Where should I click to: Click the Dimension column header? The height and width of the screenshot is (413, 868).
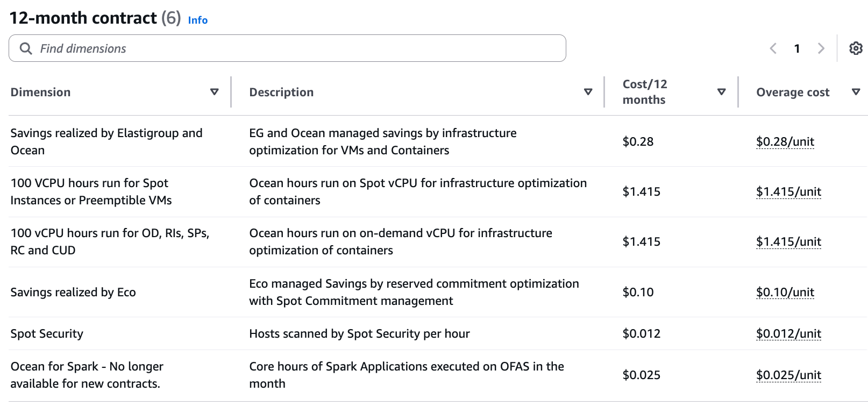click(x=41, y=92)
